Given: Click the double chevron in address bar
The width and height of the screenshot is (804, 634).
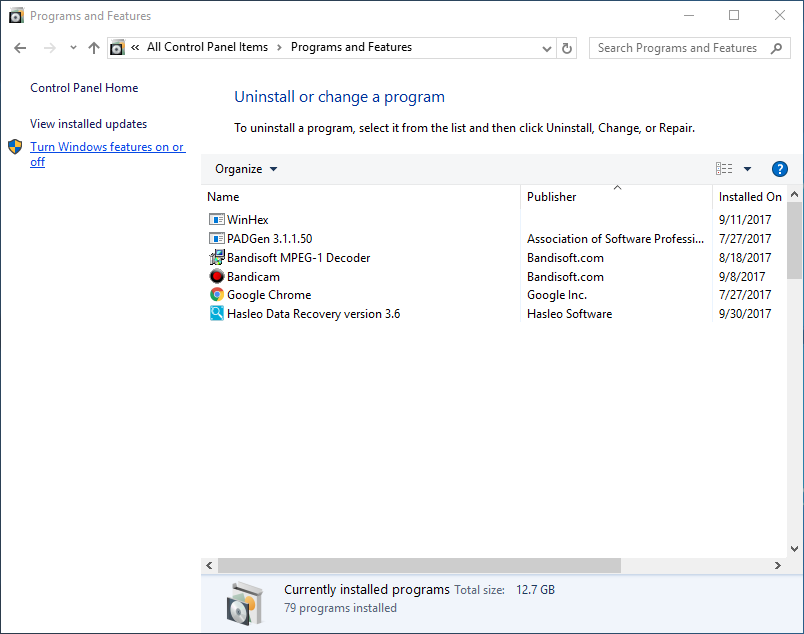Looking at the screenshot, I should 135,47.
